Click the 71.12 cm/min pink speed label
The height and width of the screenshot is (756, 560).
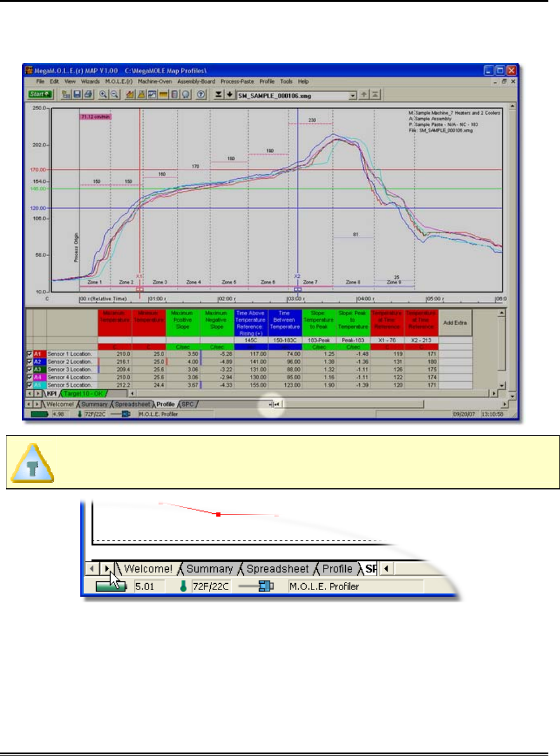[95, 117]
